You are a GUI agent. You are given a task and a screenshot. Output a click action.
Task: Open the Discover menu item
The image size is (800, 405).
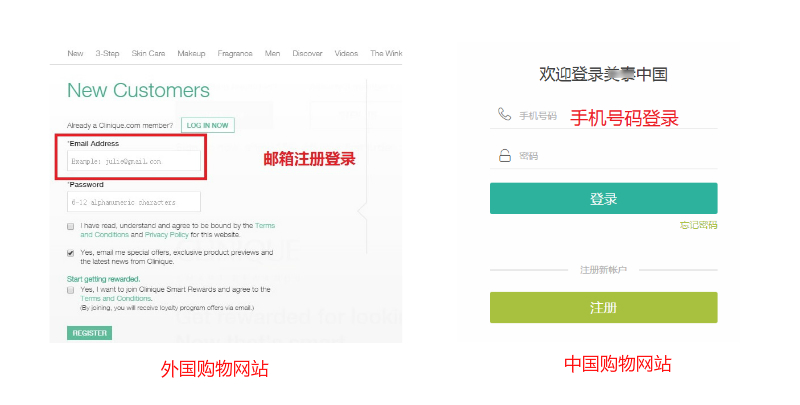tap(307, 53)
